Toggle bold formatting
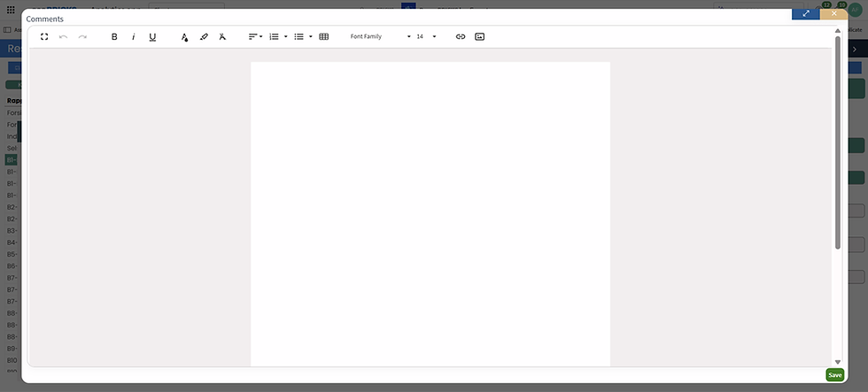This screenshot has height=392, width=868. click(x=114, y=36)
